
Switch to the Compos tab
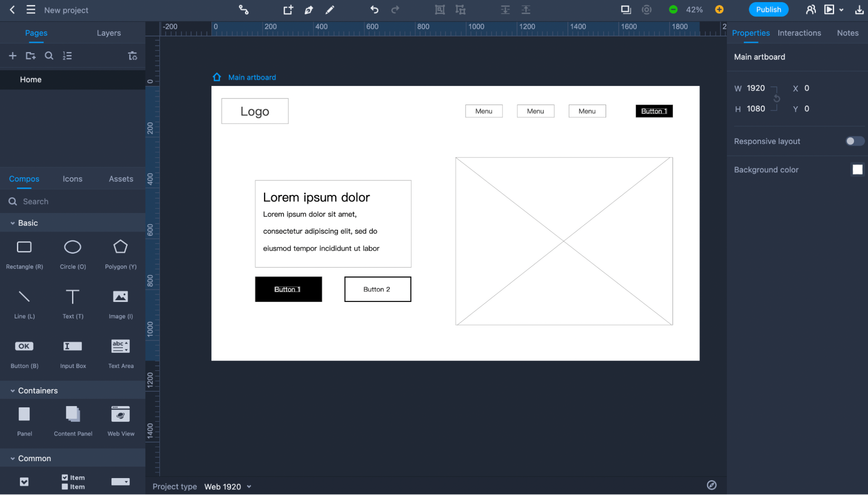[x=24, y=179]
